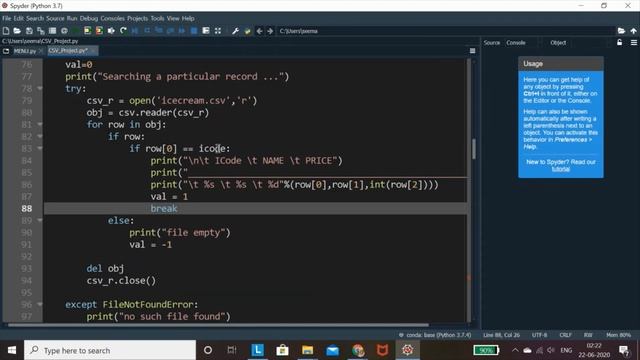Toggle fullscreen mode icon
The height and width of the screenshot is (360, 640).
tap(218, 31)
